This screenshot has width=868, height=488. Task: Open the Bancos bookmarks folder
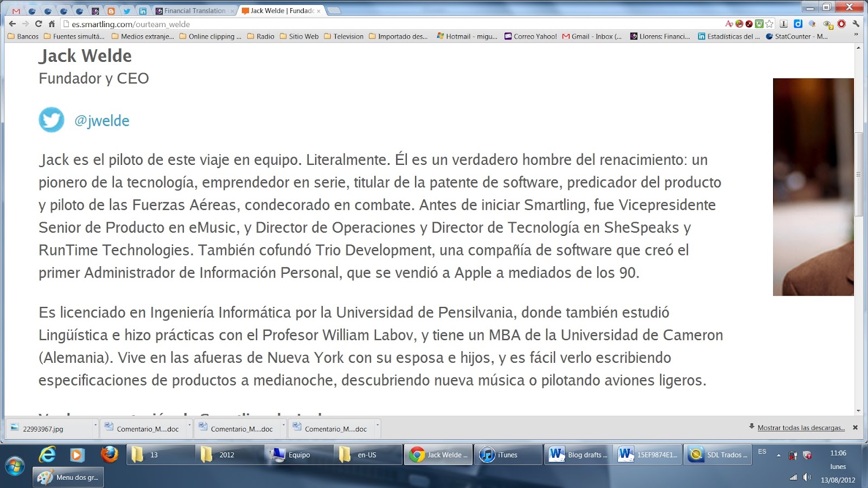[23, 36]
